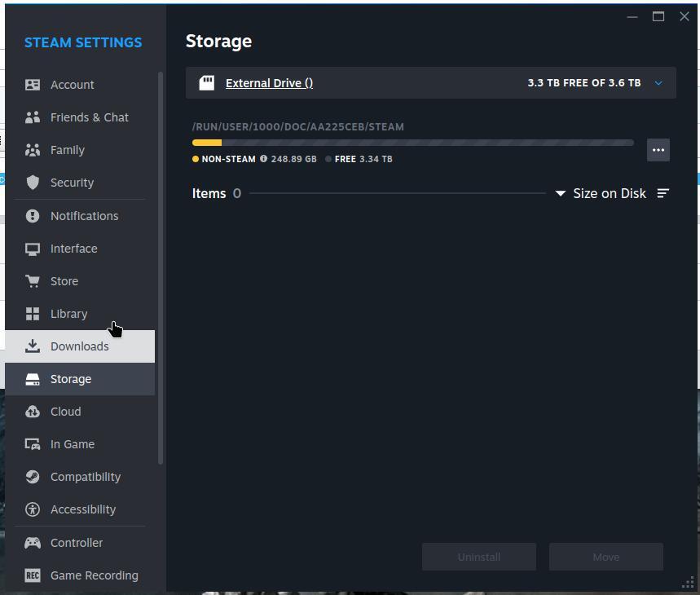
Task: Click the sidebar vertical scrollbar
Action: [x=161, y=268]
